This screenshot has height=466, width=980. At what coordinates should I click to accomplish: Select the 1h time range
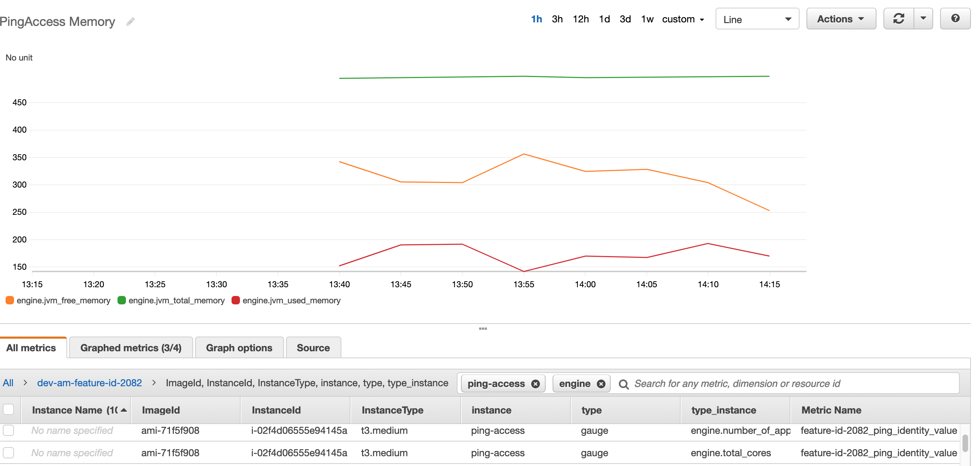pos(537,19)
